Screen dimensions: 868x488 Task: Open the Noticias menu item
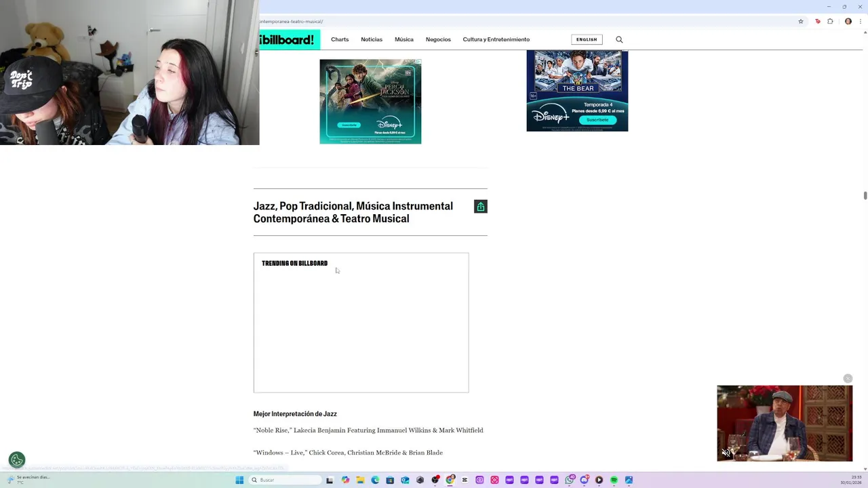click(372, 39)
